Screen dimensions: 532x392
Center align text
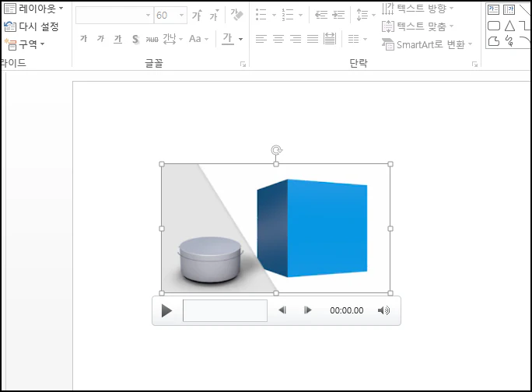pos(278,39)
